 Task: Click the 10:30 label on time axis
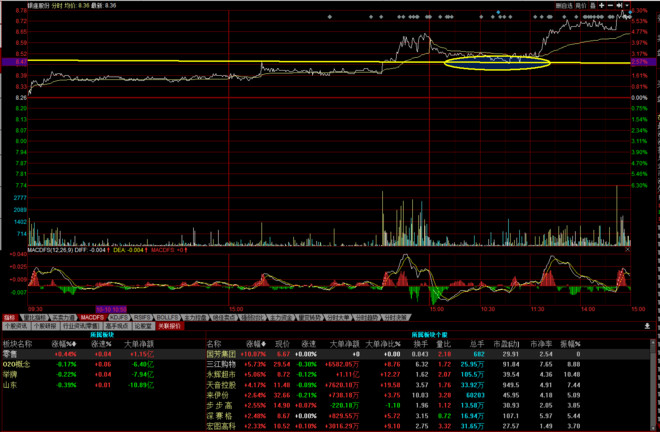488,309
